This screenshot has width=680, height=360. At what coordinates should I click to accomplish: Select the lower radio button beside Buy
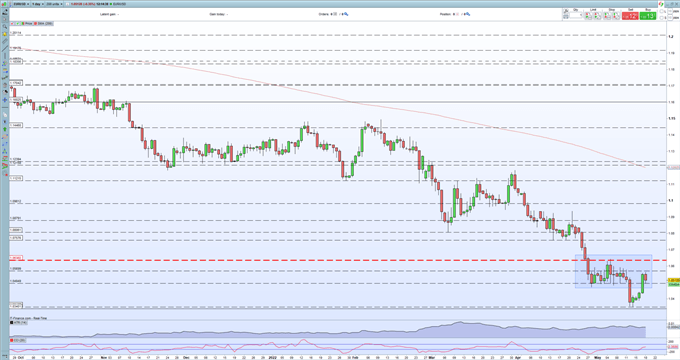click(x=661, y=18)
